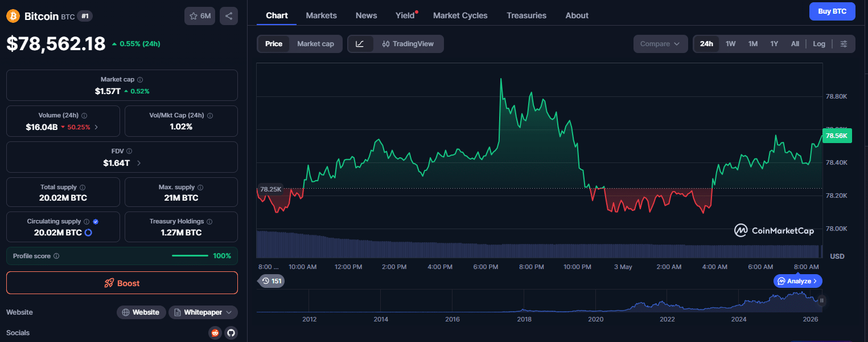Screen dimensions: 868x342
Task: Select the Market cap chart toggle
Action: click(x=315, y=44)
